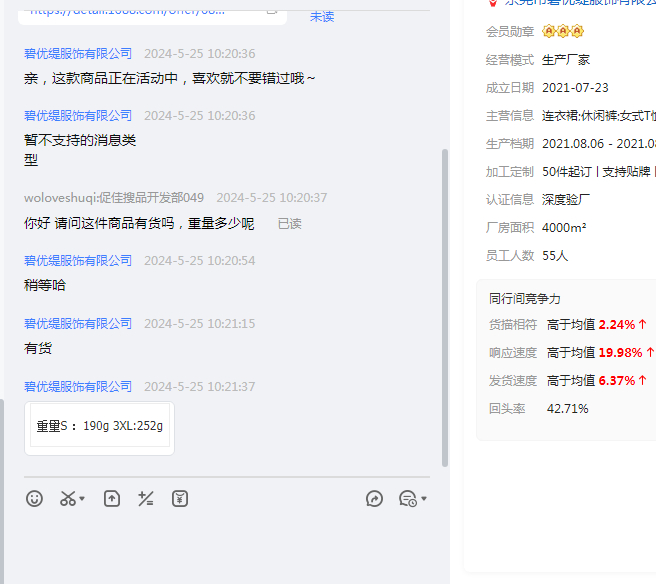Click in the message input area
The width and height of the screenshot is (656, 584).
coord(227,546)
